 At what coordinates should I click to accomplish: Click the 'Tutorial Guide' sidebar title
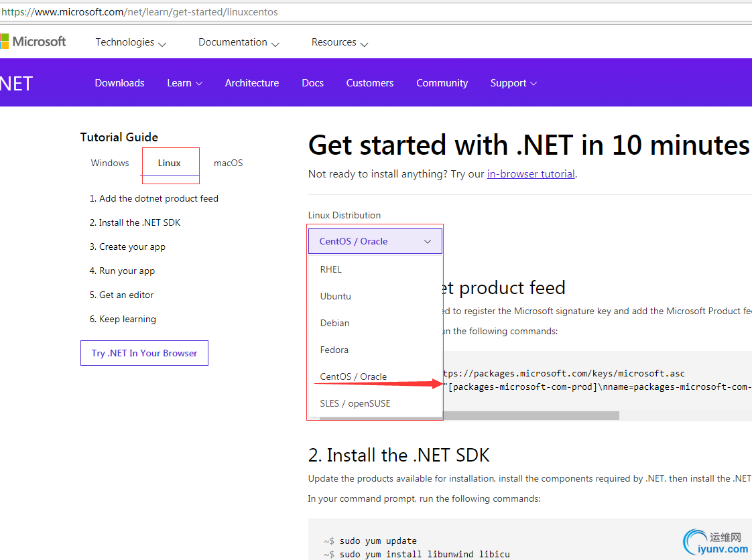pyautogui.click(x=119, y=137)
